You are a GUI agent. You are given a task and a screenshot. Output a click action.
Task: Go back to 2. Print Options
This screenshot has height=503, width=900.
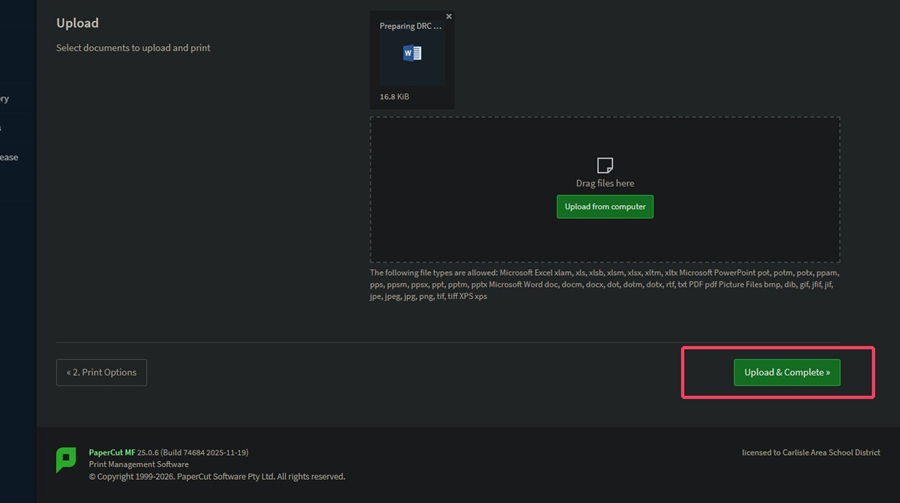click(102, 373)
